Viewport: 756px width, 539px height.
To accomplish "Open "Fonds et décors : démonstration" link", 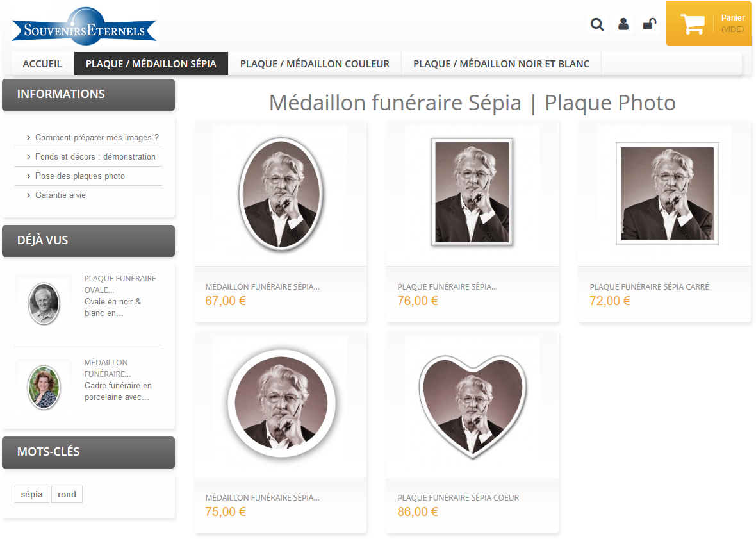I will pyautogui.click(x=95, y=157).
